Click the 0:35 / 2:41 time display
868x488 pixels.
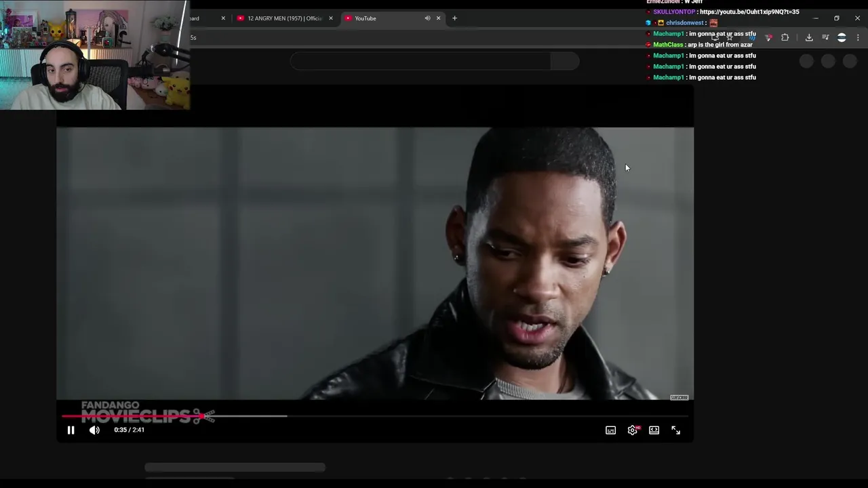point(129,430)
